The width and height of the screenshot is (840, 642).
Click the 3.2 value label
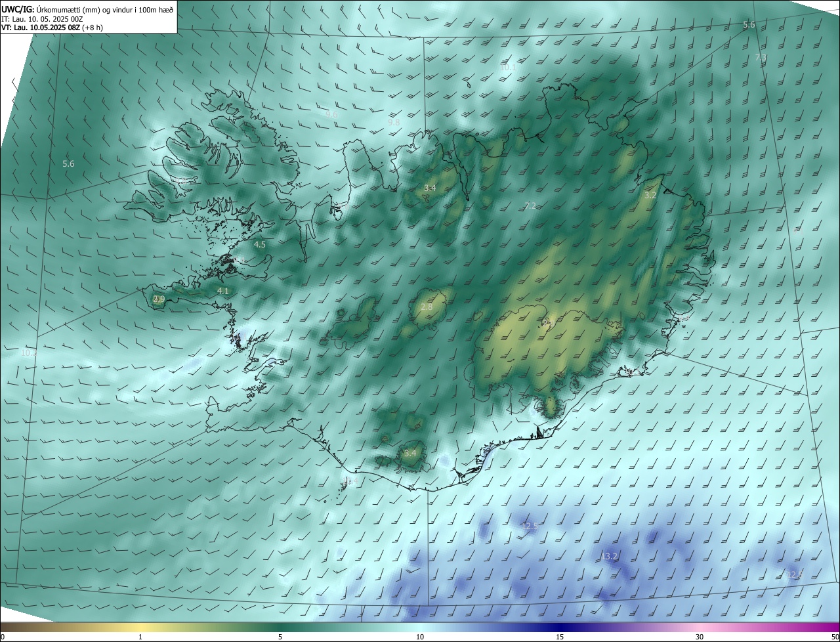click(x=650, y=196)
